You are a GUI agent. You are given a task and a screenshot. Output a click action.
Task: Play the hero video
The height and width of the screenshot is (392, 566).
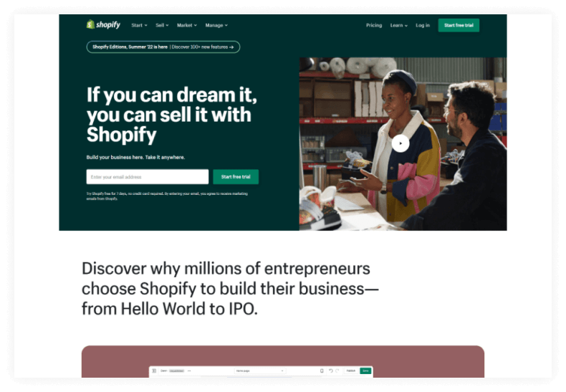pyautogui.click(x=400, y=143)
